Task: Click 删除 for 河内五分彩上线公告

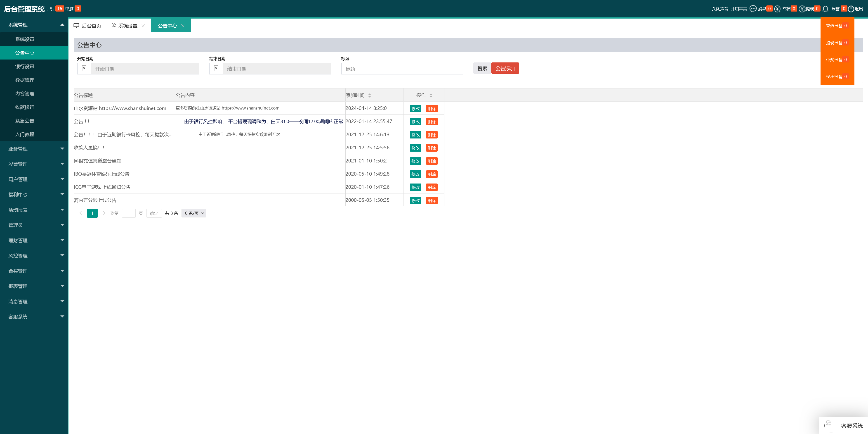Action: [x=432, y=200]
